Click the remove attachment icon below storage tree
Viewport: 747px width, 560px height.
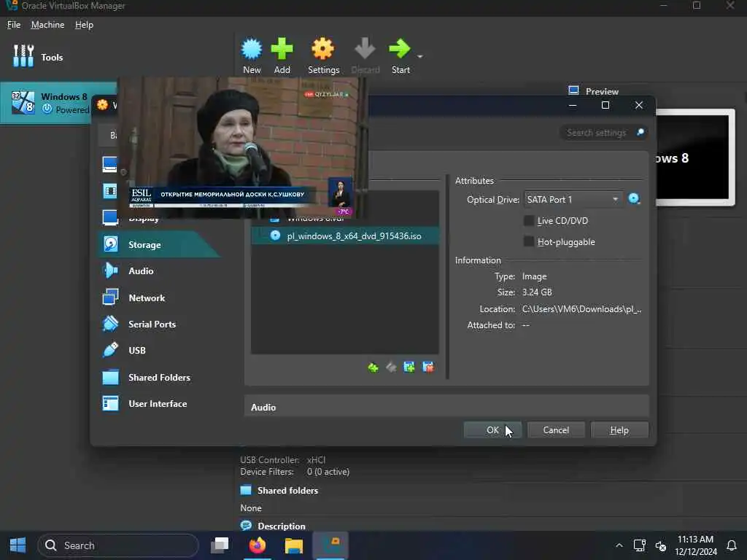(x=427, y=367)
